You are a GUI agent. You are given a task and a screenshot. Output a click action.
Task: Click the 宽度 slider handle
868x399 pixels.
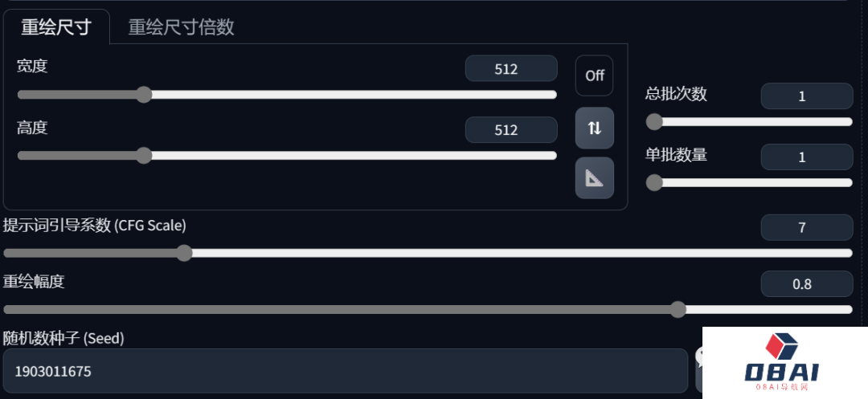click(144, 95)
